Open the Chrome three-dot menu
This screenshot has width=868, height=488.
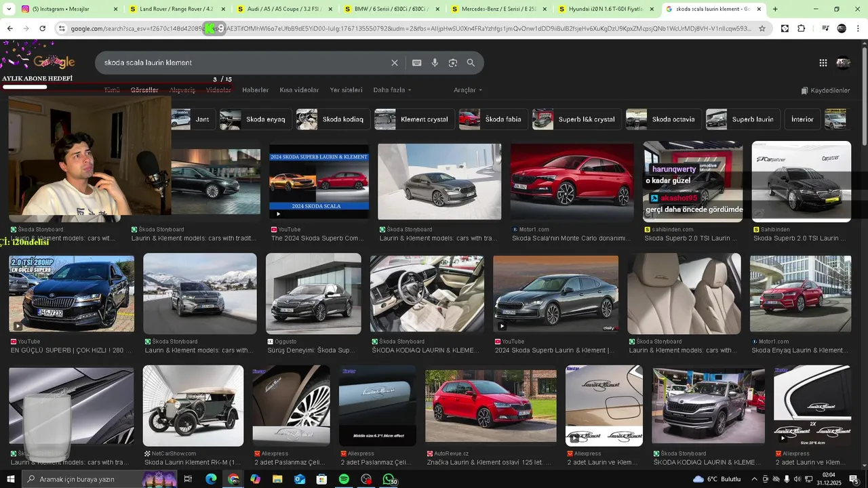(858, 28)
